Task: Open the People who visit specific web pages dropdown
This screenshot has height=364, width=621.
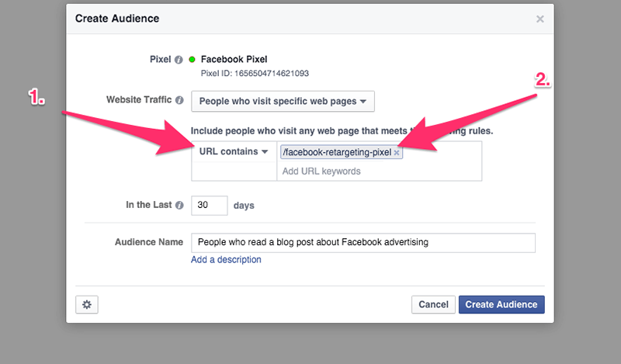Action: pos(283,101)
